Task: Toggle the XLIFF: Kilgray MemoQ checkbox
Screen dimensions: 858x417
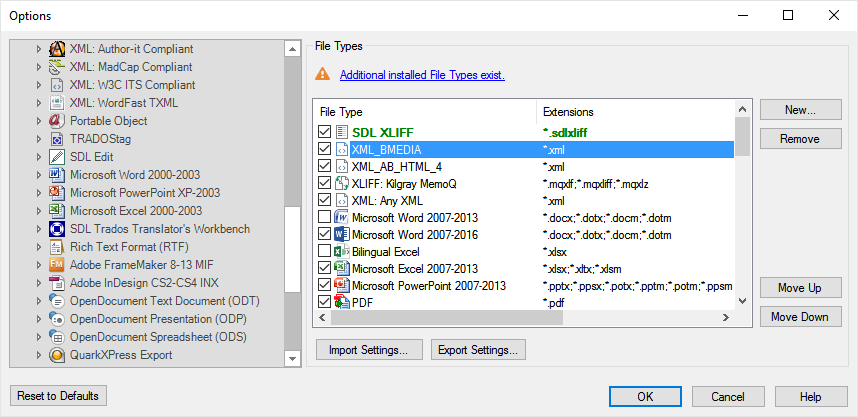Action: [324, 184]
